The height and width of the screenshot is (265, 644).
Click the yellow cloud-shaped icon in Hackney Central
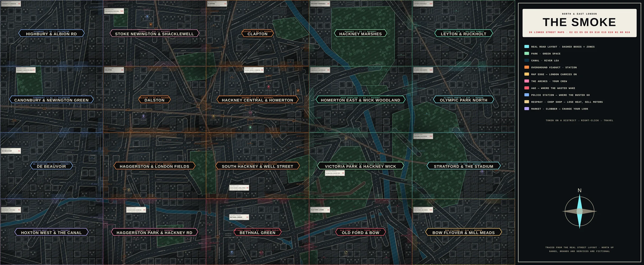click(213, 116)
